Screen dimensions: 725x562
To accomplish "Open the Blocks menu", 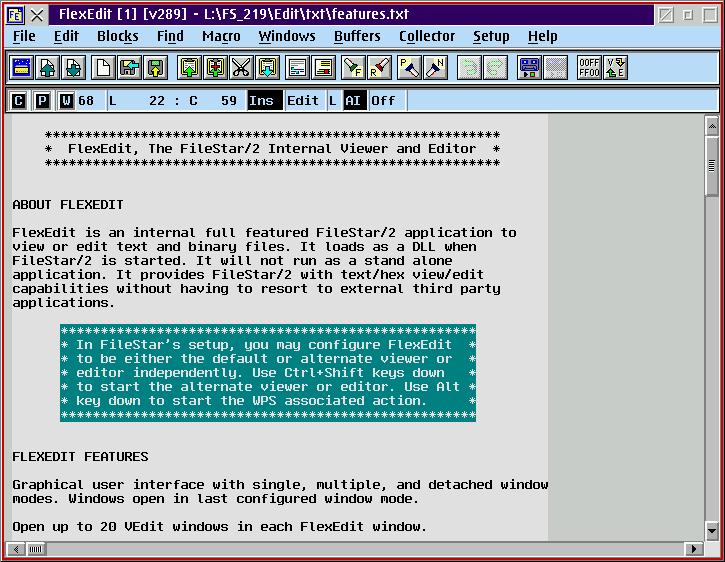I will pos(117,36).
